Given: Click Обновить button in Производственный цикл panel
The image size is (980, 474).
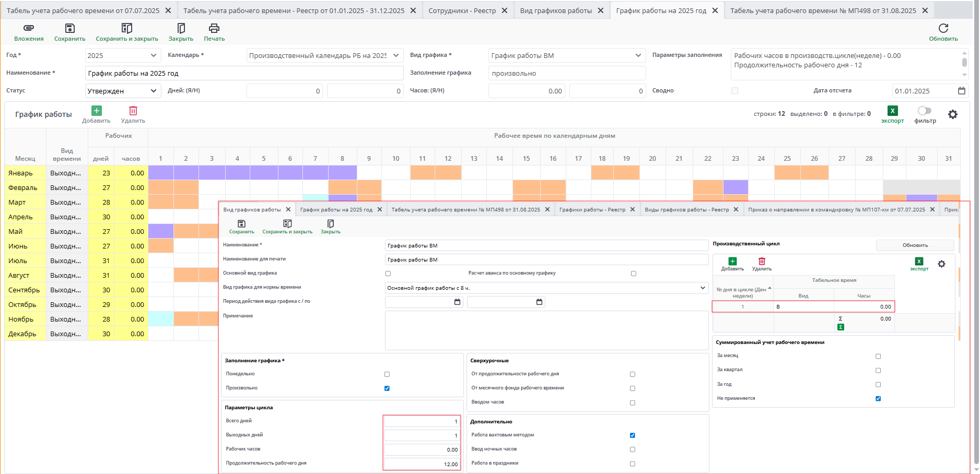Looking at the screenshot, I should tap(915, 245).
